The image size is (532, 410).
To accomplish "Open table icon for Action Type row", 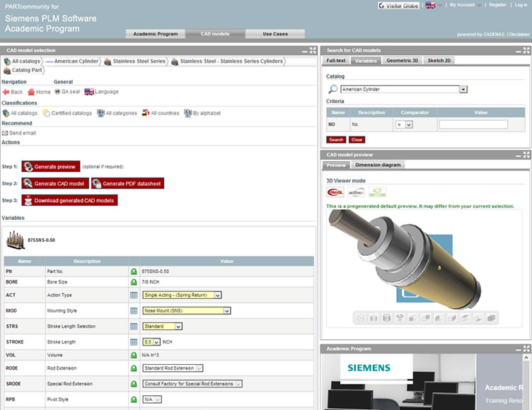I will (x=134, y=295).
